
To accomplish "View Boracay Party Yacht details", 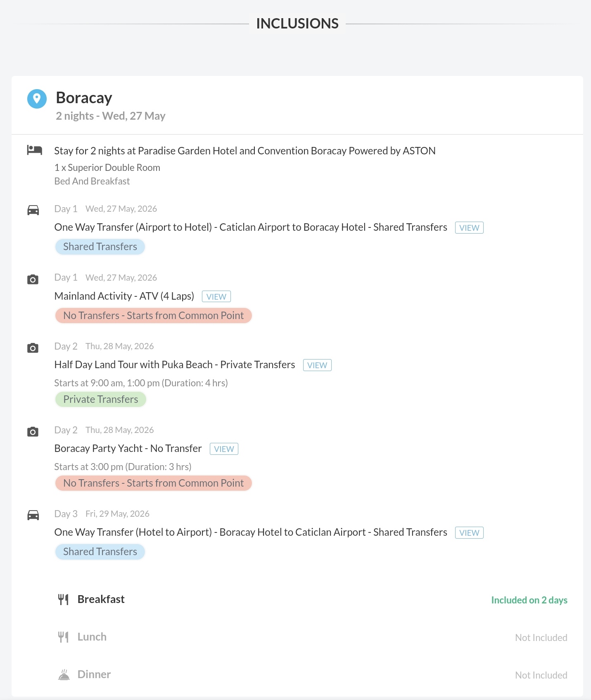I will pos(224,449).
